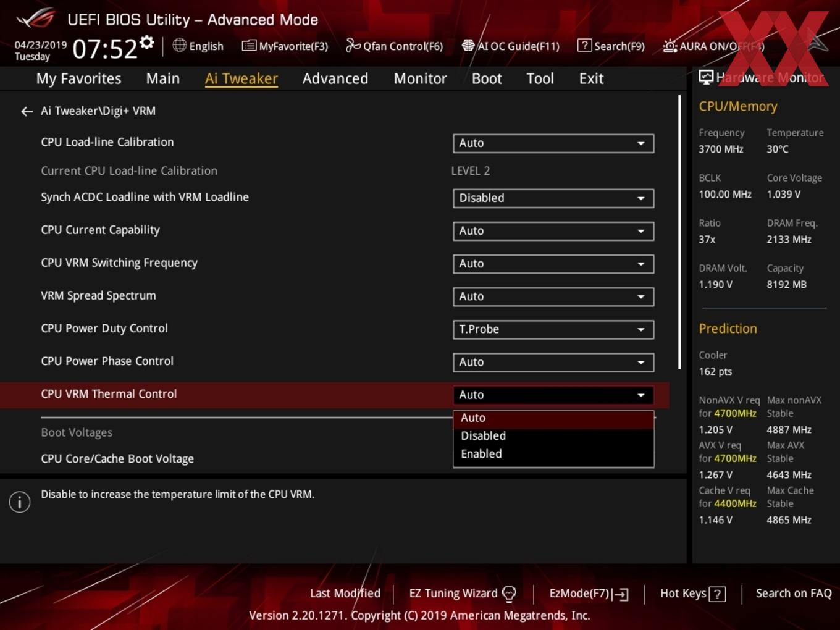
Task: Click the 162 pts cooler score
Action: [715, 372]
